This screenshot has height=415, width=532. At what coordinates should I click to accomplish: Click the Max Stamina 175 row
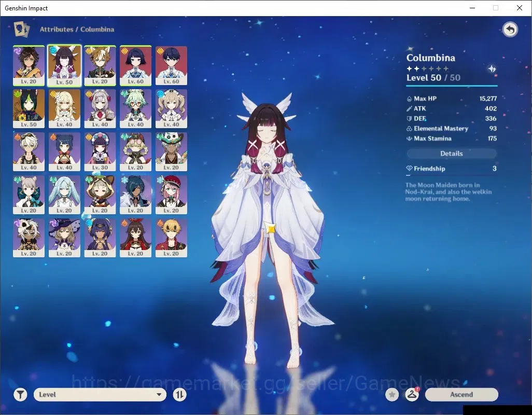(451, 139)
